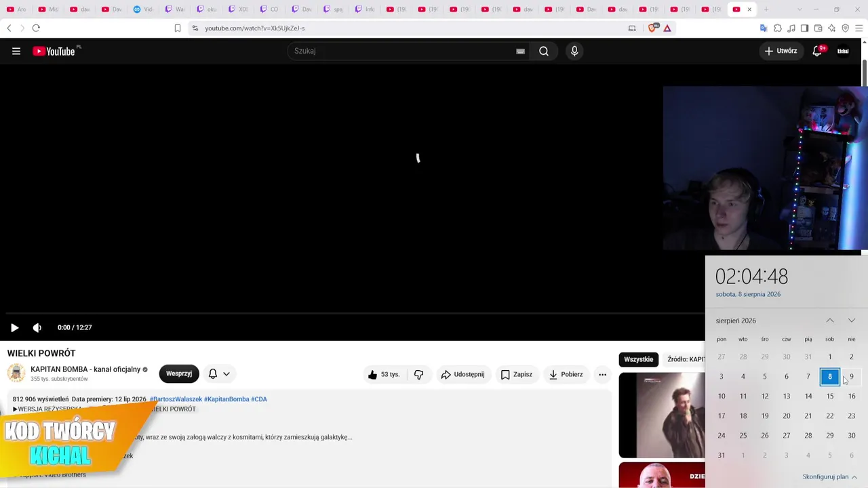Switch to the Miś browser tab
This screenshot has height=488, width=868.
click(x=49, y=9)
